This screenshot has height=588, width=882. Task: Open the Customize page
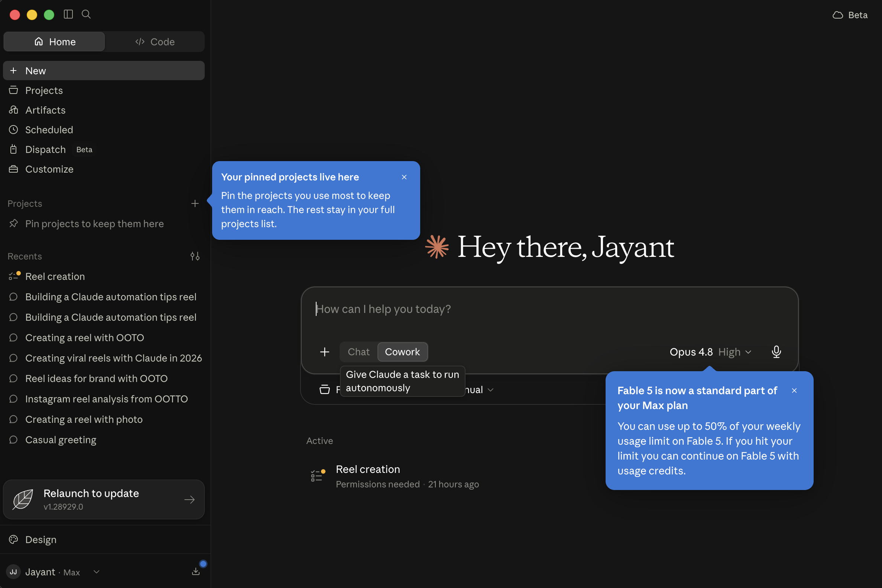(x=104, y=169)
